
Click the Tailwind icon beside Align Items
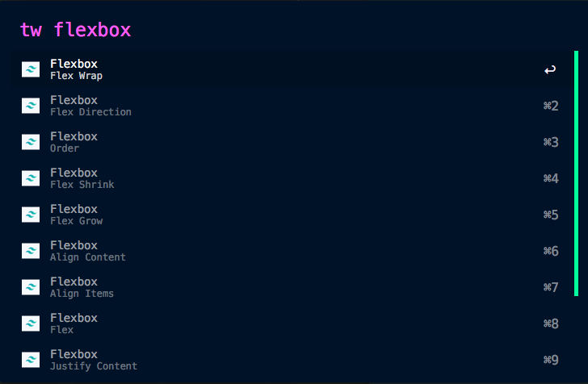tap(31, 287)
